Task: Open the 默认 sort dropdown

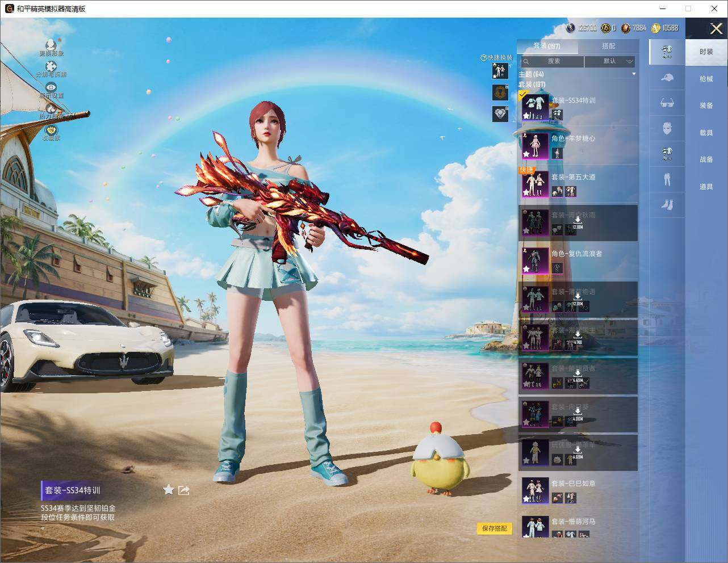Action: (x=610, y=61)
